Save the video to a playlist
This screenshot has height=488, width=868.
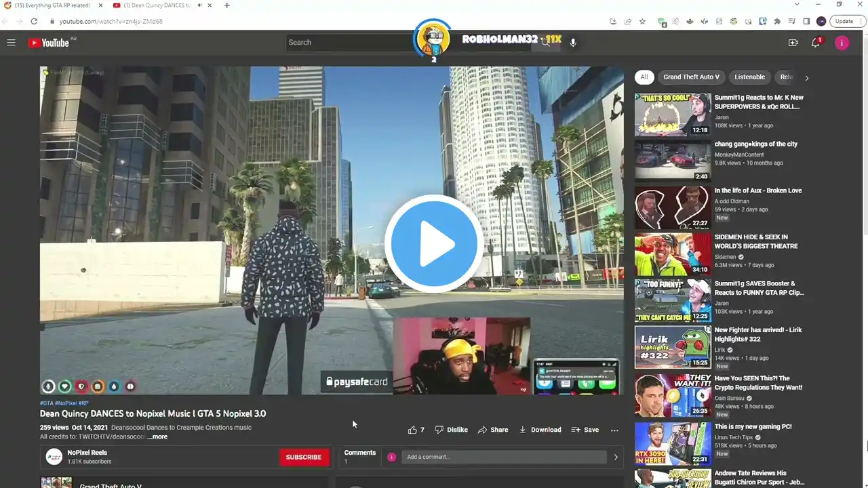(x=585, y=430)
